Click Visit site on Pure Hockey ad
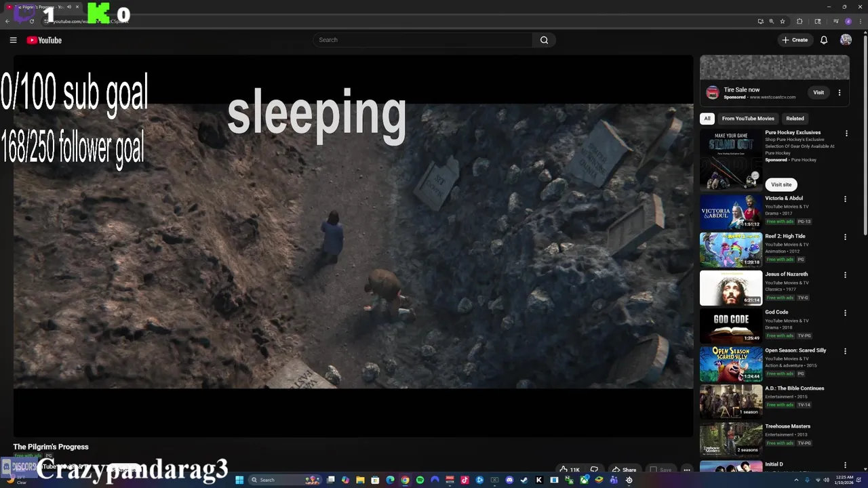Image resolution: width=868 pixels, height=488 pixels. 781,184
